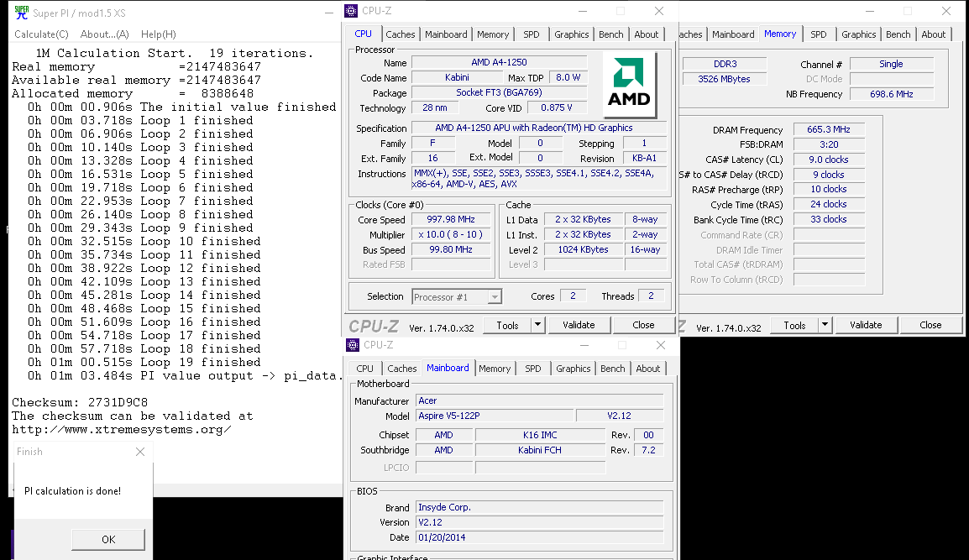Click Level 2 cache value 1024 KBytes
Image resolution: width=969 pixels, height=560 pixels.
583,249
